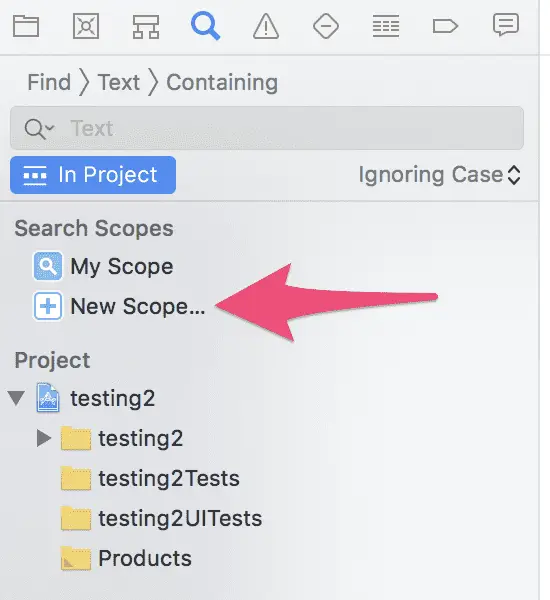Click the Find mode path item
The height and width of the screenshot is (600, 550).
pyautogui.click(x=49, y=82)
